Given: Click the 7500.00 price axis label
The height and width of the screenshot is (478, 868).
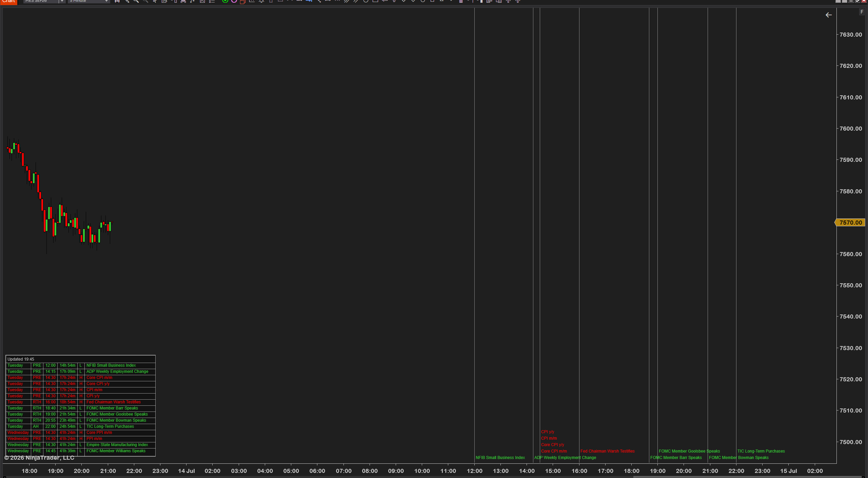Looking at the screenshot, I should [851, 442].
